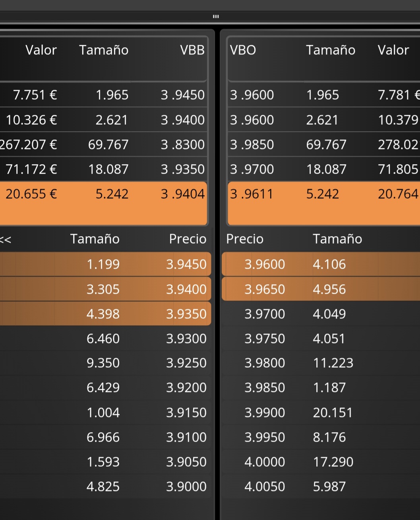Sort by the VBB column header
Viewport: 420px width, 520px height.
point(192,50)
